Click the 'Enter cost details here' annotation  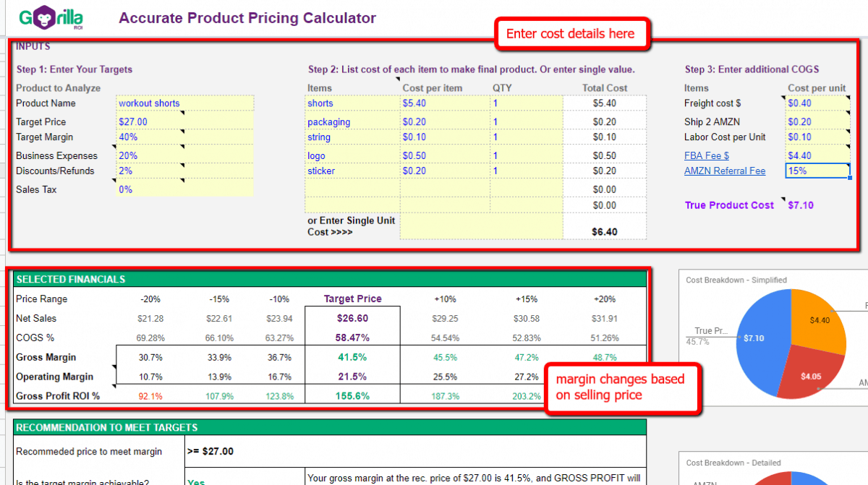click(x=572, y=33)
